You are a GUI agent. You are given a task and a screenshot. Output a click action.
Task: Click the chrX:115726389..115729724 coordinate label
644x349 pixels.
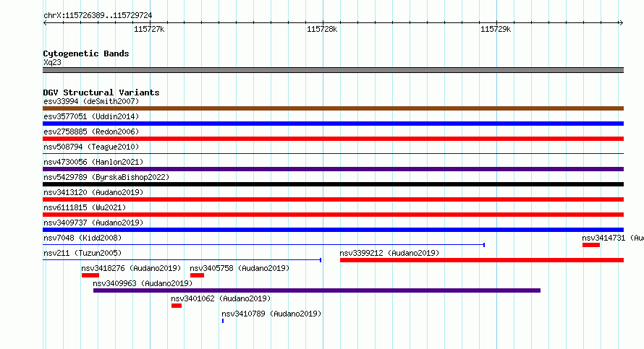[x=98, y=15]
